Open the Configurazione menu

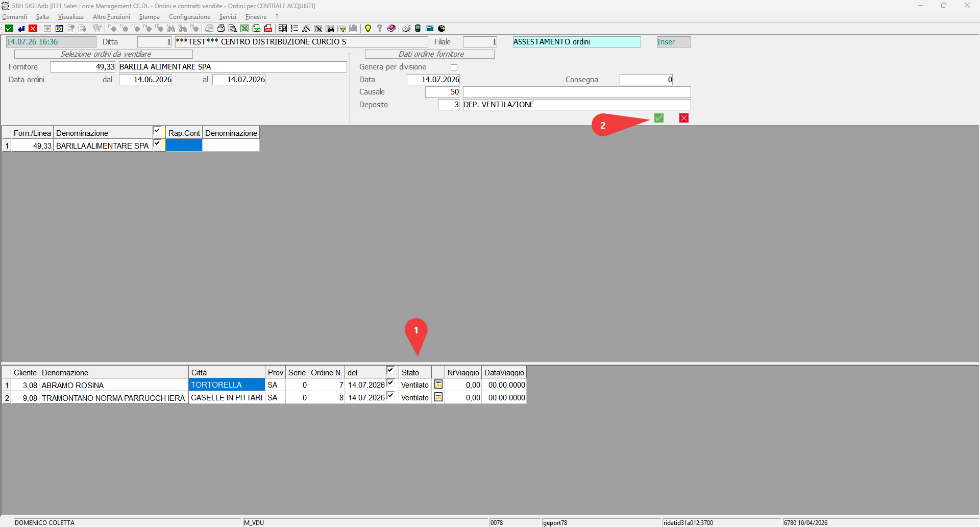coord(189,17)
